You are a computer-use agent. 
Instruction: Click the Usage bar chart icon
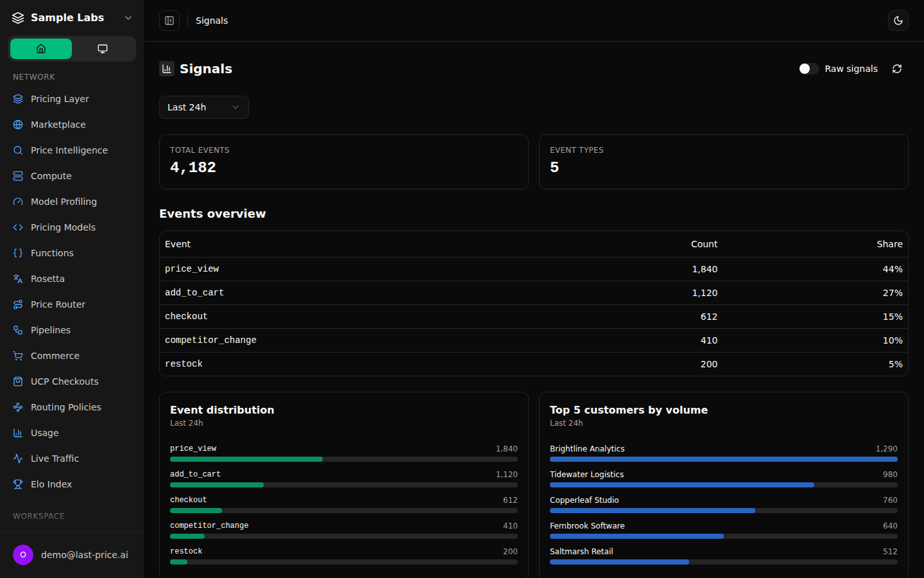(x=18, y=433)
